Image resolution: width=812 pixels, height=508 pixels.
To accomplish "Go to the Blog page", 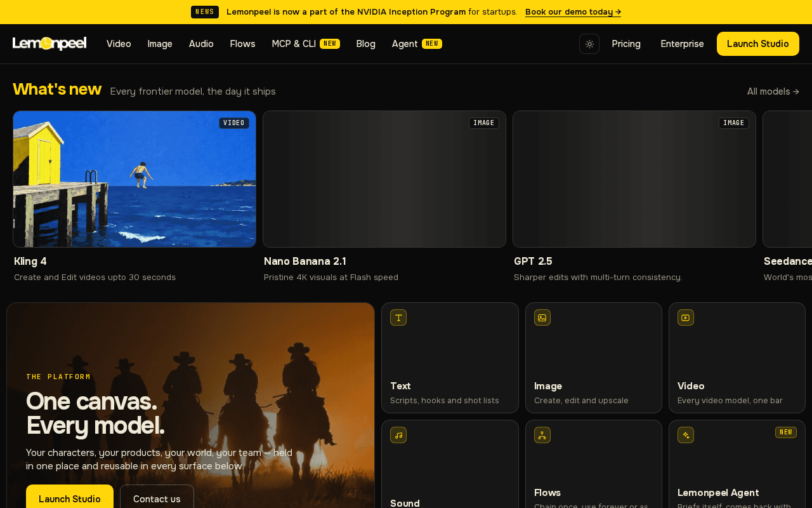I will (365, 44).
